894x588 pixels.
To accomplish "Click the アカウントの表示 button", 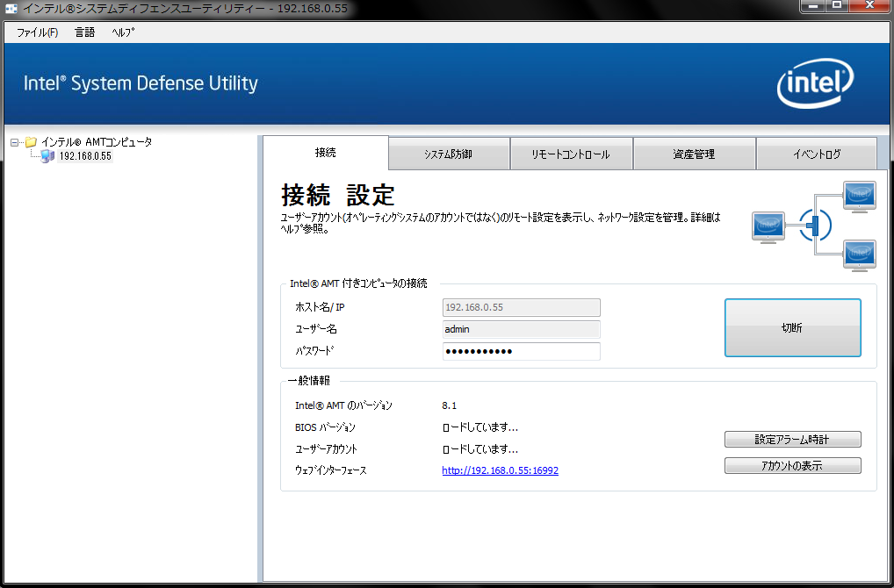I will coord(792,465).
